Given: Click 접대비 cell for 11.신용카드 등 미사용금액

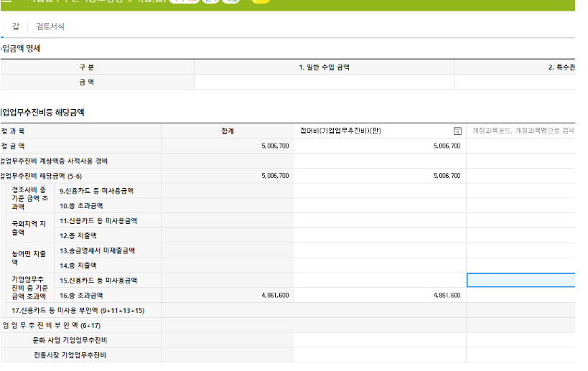Looking at the screenshot, I should [x=380, y=220].
